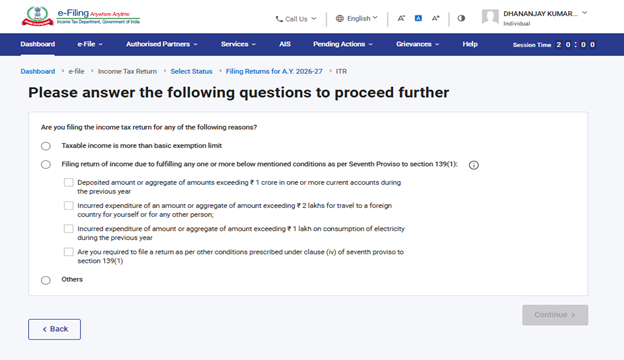Select Taxable income more than exemption limit
Screen dimensions: 624x360
pos(46,146)
